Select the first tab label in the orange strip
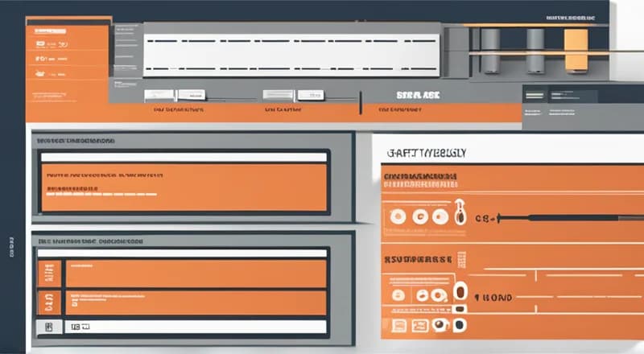Screen dimensions: 644x354 (179, 109)
